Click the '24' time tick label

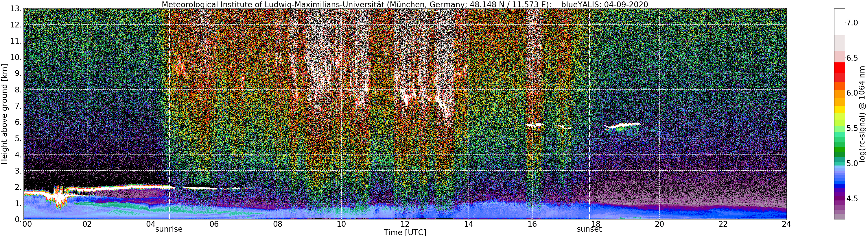[786, 224]
